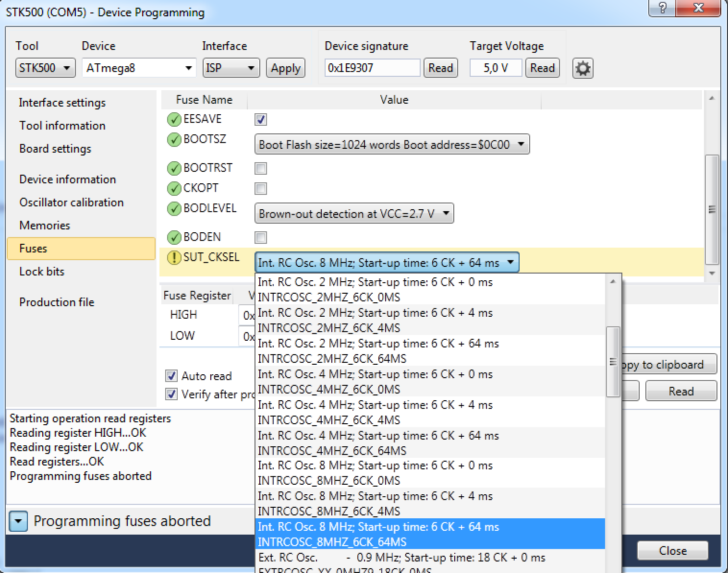
Task: Enable the BOOTRST fuse checkbox
Action: [261, 168]
